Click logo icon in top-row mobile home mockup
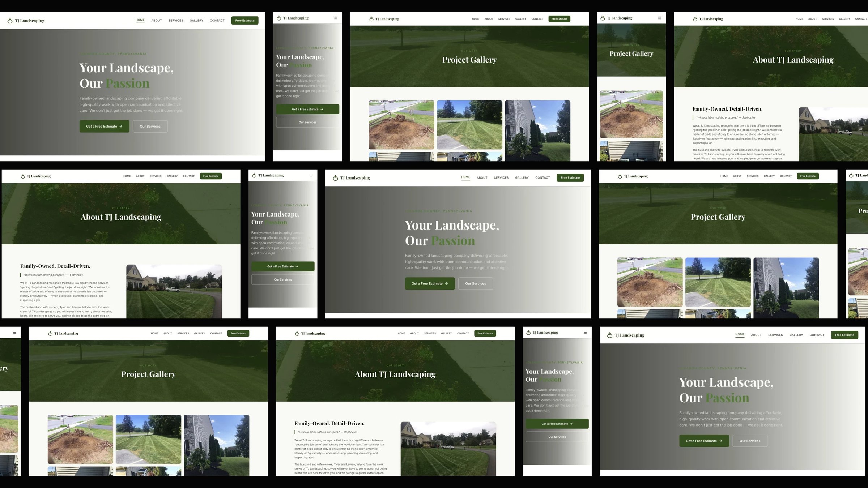The image size is (868, 488). point(279,18)
